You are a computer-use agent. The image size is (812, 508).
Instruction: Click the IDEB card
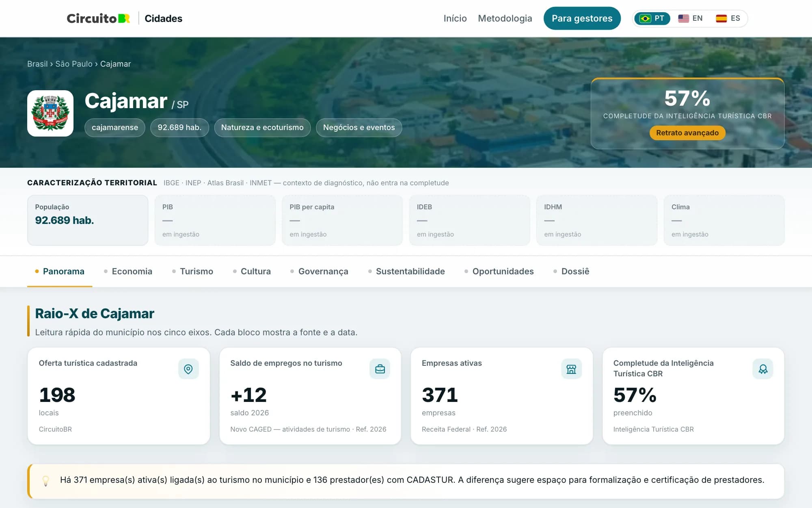point(470,220)
